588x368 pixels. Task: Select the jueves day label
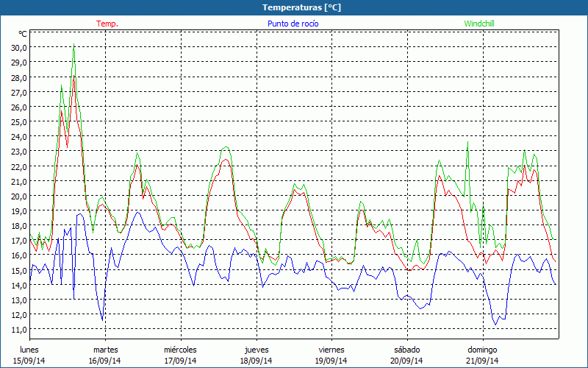pos(257,350)
